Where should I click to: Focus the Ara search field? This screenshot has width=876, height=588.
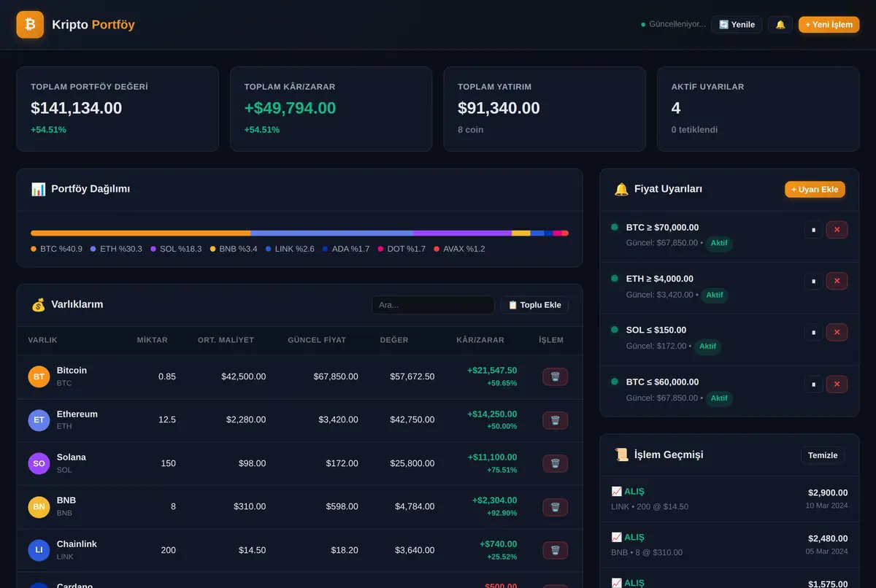433,305
